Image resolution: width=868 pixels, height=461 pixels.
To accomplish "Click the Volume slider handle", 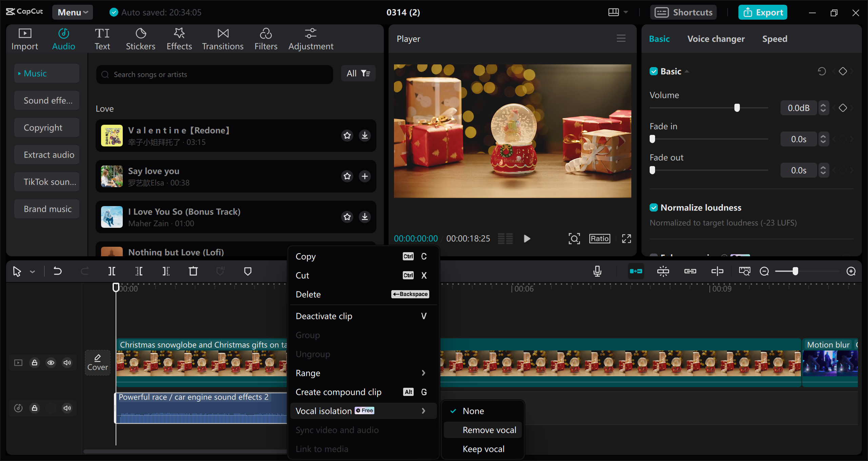I will pyautogui.click(x=736, y=107).
